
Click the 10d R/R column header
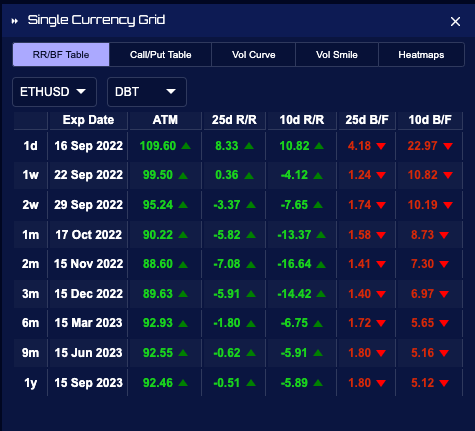click(x=302, y=120)
